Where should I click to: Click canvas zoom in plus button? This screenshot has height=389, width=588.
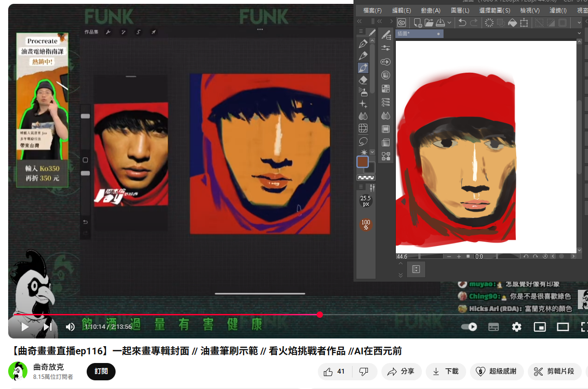(459, 257)
